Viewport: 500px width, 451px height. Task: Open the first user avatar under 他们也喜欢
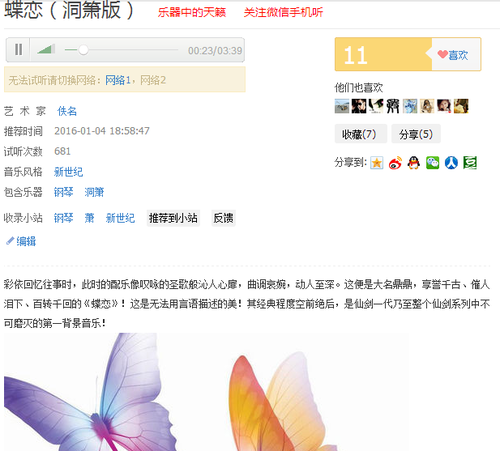342,106
